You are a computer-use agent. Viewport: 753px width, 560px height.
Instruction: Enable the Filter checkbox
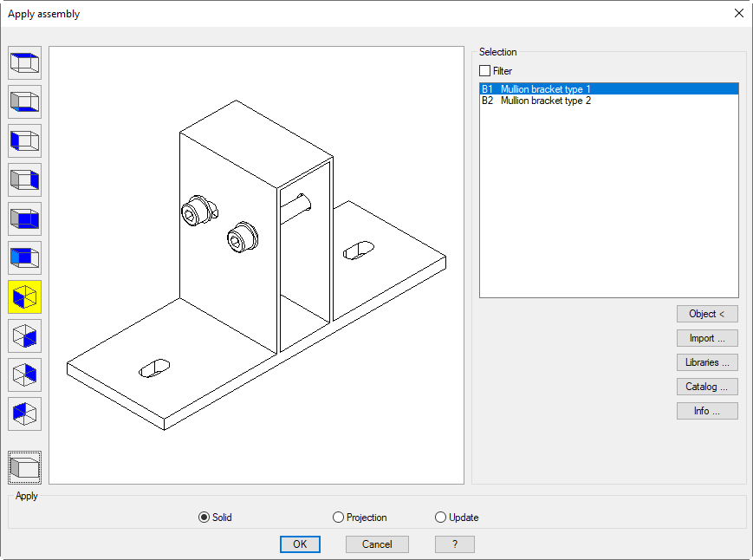click(x=485, y=71)
